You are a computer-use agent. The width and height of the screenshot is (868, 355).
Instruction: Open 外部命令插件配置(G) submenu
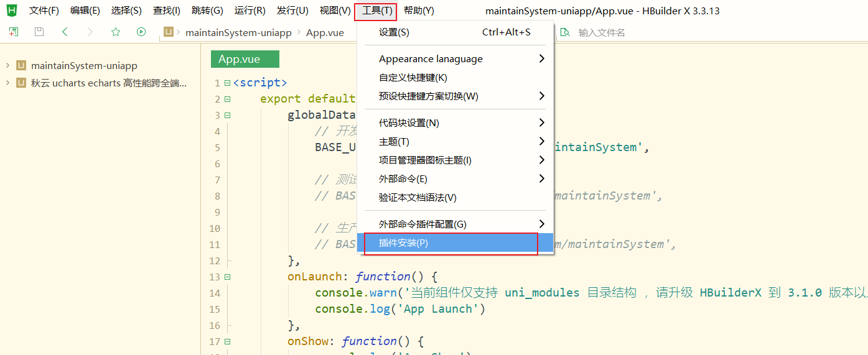pyautogui.click(x=455, y=224)
